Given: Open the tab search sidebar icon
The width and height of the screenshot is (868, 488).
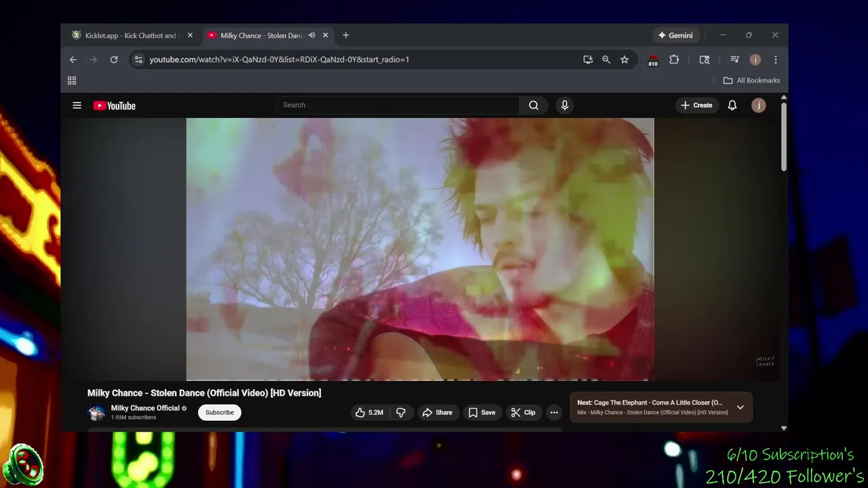Looking at the screenshot, I should point(705,60).
